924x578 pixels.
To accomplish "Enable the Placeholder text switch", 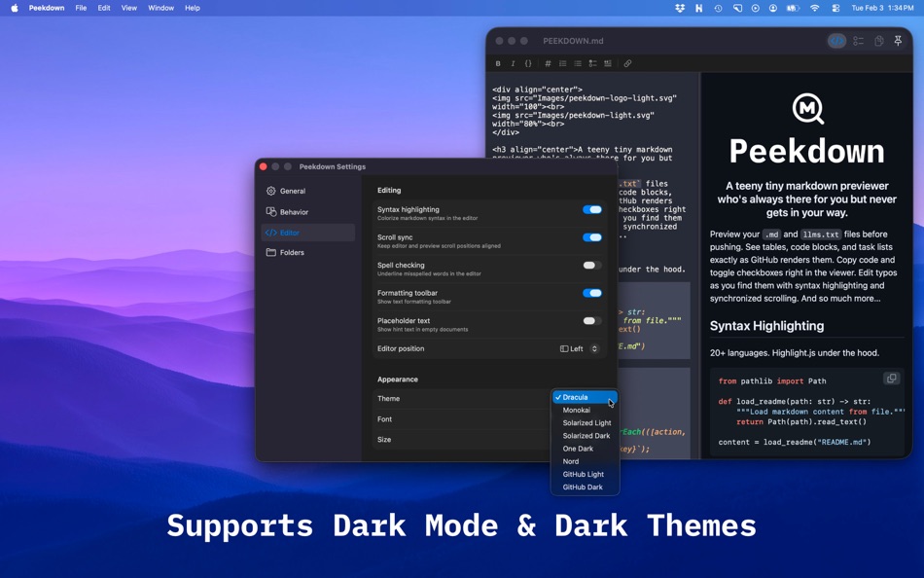I will (591, 321).
